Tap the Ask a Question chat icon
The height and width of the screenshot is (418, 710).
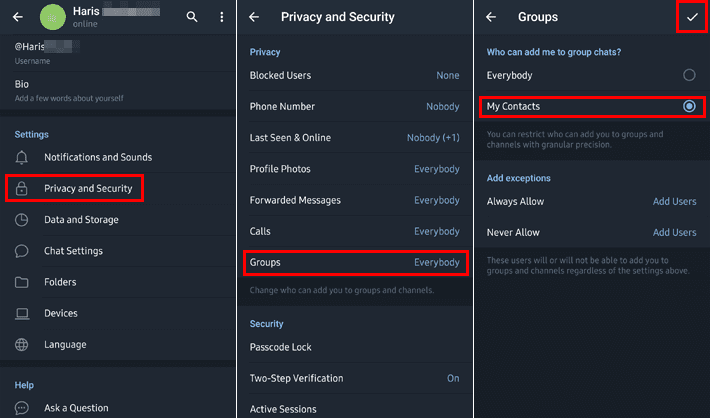coord(21,408)
